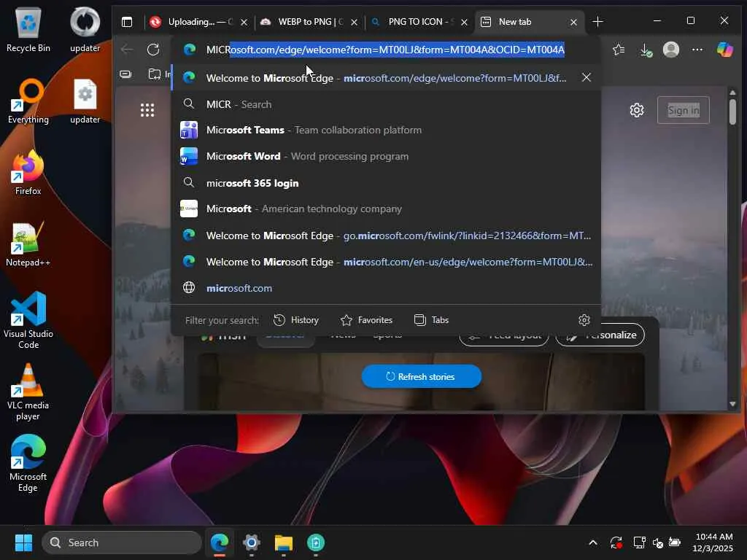Open Edge from the taskbar
The width and height of the screenshot is (747, 560).
(x=220, y=542)
